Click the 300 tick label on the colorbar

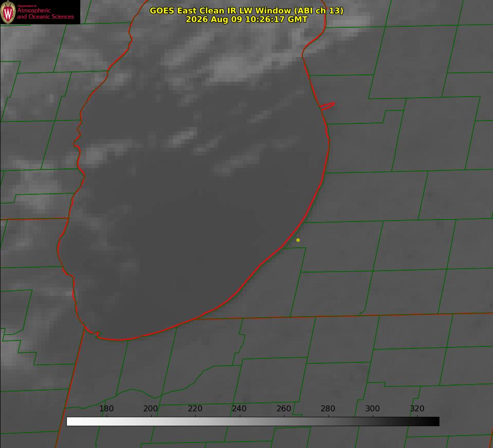click(x=373, y=408)
